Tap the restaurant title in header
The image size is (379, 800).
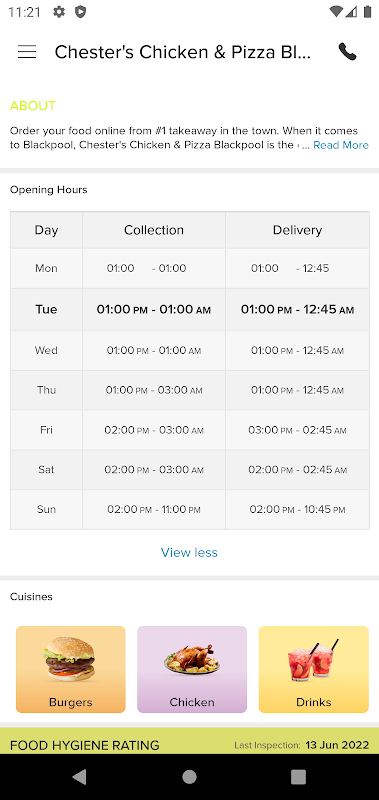(183, 52)
